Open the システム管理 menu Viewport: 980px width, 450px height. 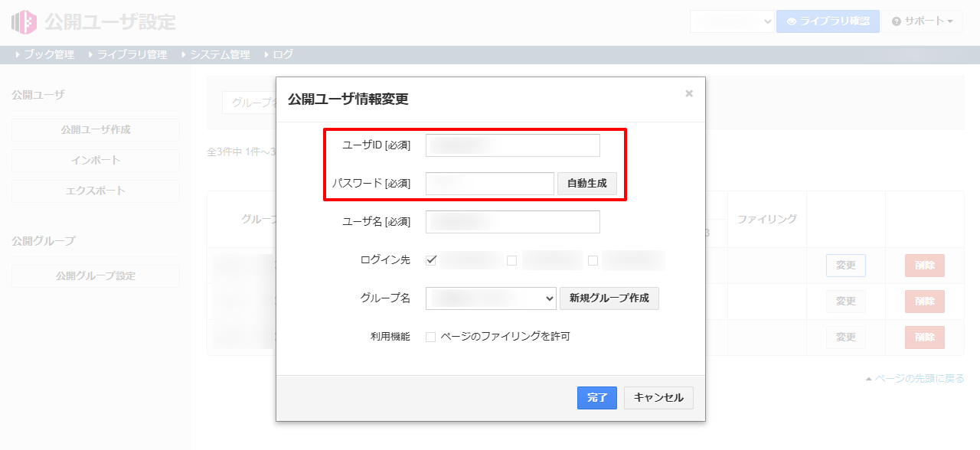click(220, 54)
